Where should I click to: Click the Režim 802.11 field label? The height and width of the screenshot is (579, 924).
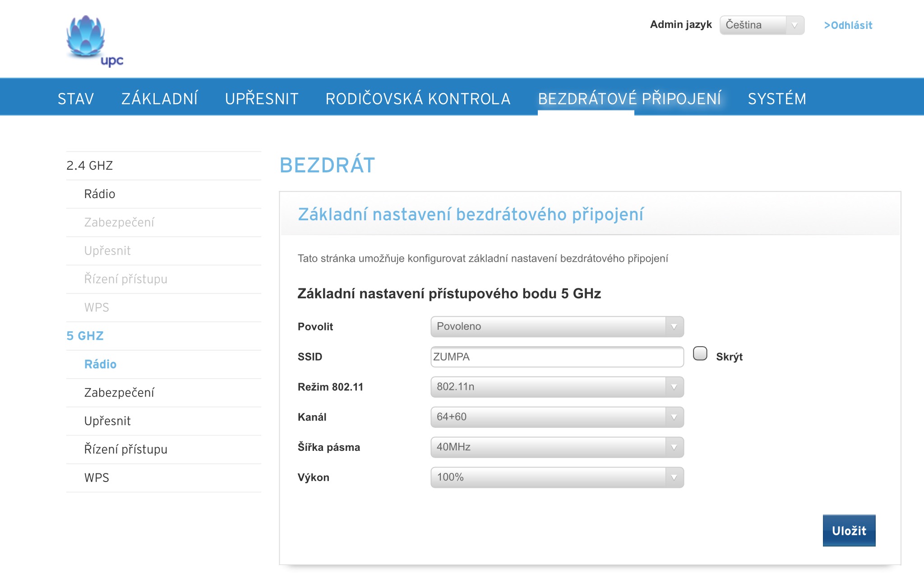click(x=330, y=387)
